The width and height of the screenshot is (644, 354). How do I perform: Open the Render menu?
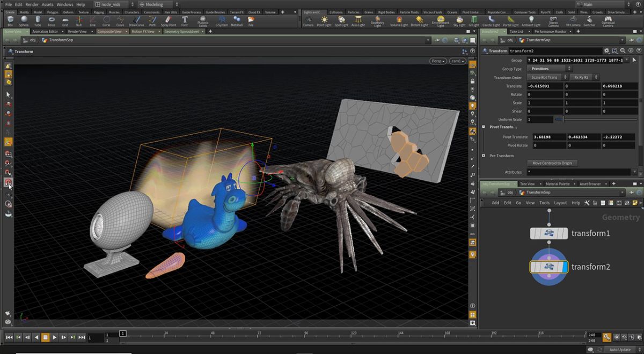(32, 4)
